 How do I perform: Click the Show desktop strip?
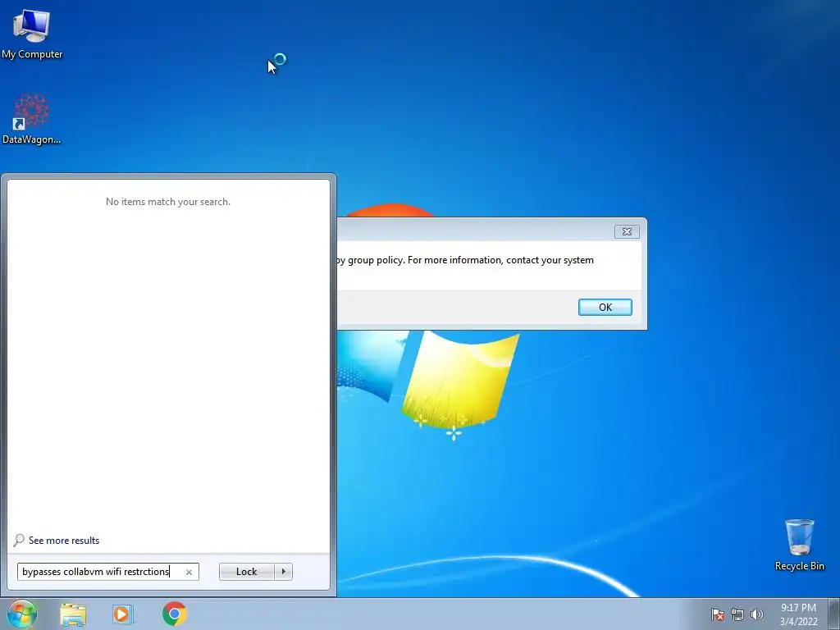pos(834,614)
